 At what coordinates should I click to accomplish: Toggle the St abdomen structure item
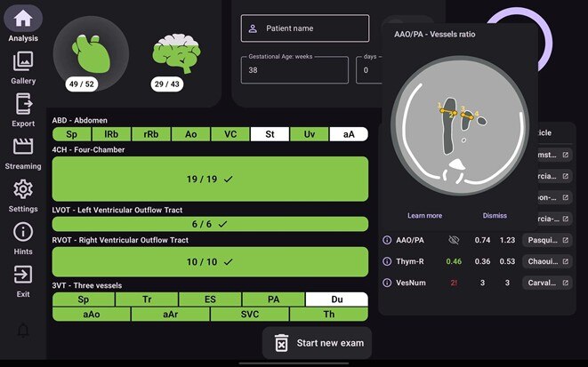coord(270,134)
